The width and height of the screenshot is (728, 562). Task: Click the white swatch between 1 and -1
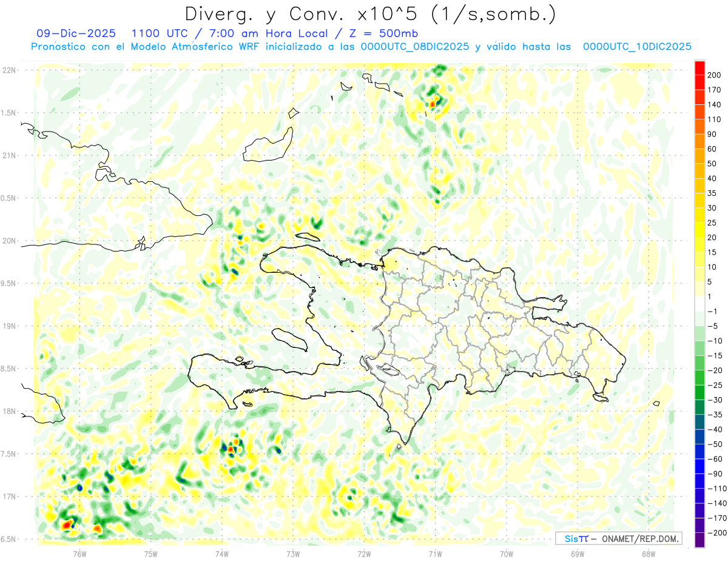pos(699,304)
